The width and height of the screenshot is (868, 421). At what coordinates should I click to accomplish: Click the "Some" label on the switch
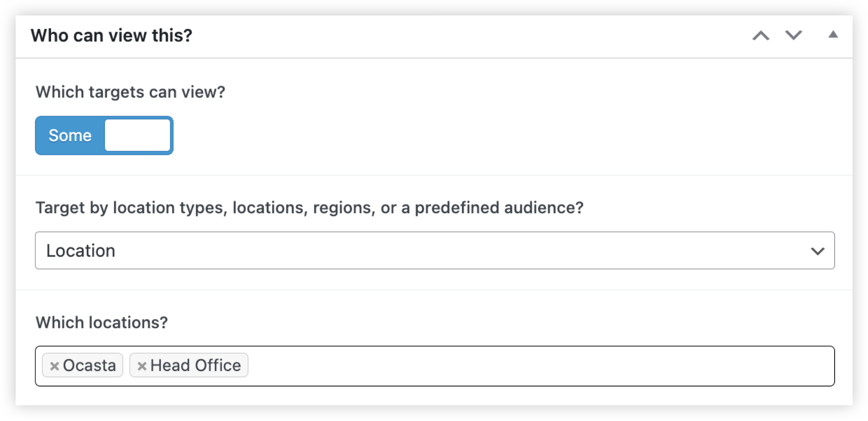[x=70, y=135]
